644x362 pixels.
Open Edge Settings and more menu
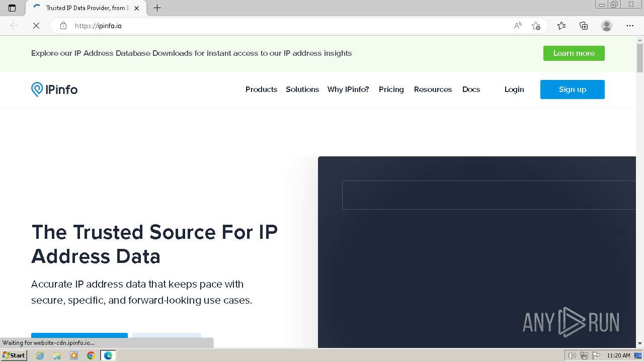tap(630, 26)
